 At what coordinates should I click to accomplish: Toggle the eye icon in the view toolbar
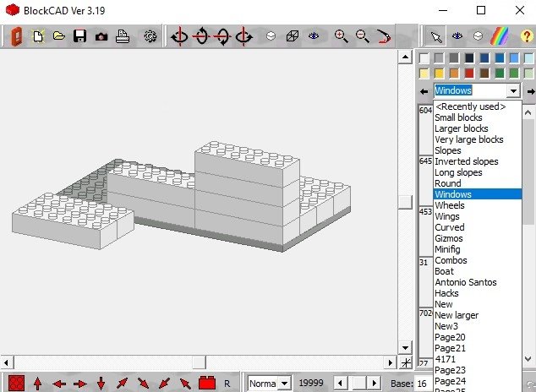(x=314, y=35)
